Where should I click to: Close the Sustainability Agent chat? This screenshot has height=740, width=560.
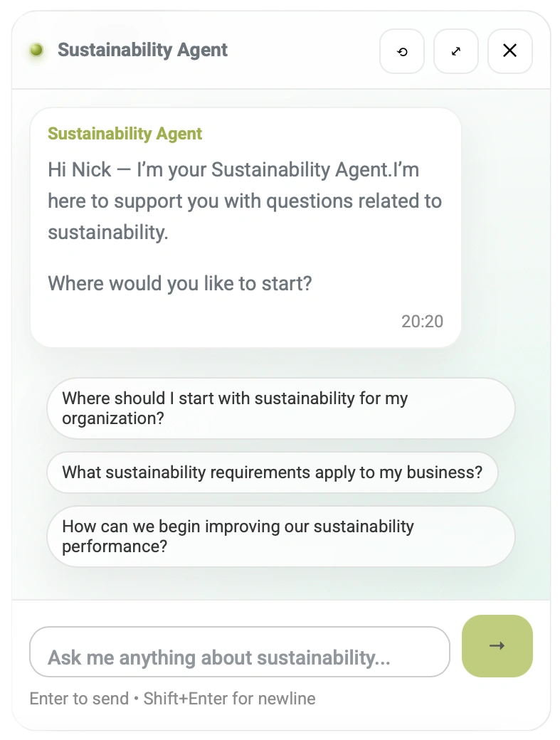pyautogui.click(x=509, y=51)
